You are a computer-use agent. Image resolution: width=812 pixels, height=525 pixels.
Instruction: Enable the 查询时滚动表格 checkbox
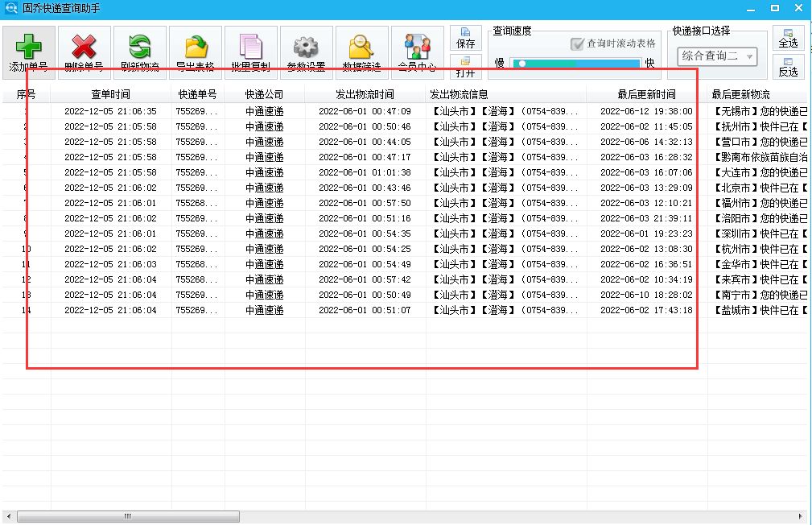pos(577,45)
